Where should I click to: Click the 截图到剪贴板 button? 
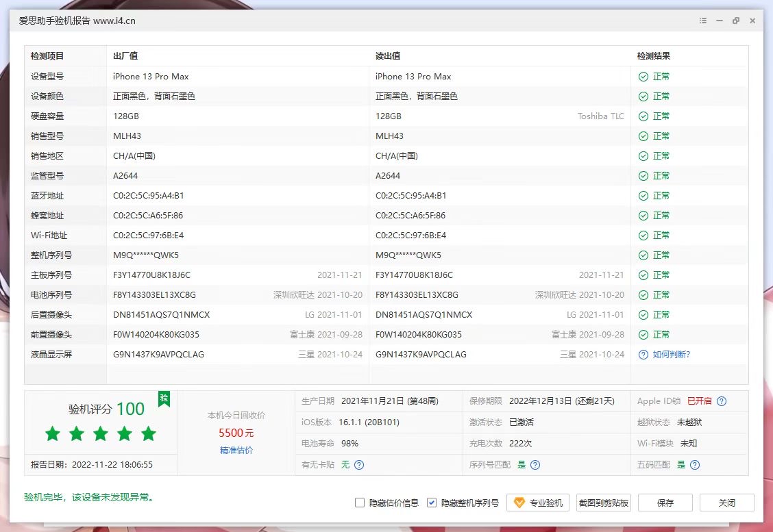click(x=603, y=502)
